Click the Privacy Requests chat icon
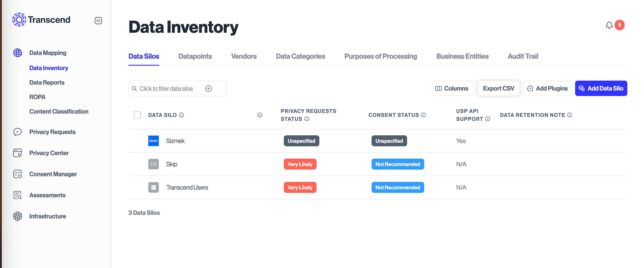 tap(18, 132)
